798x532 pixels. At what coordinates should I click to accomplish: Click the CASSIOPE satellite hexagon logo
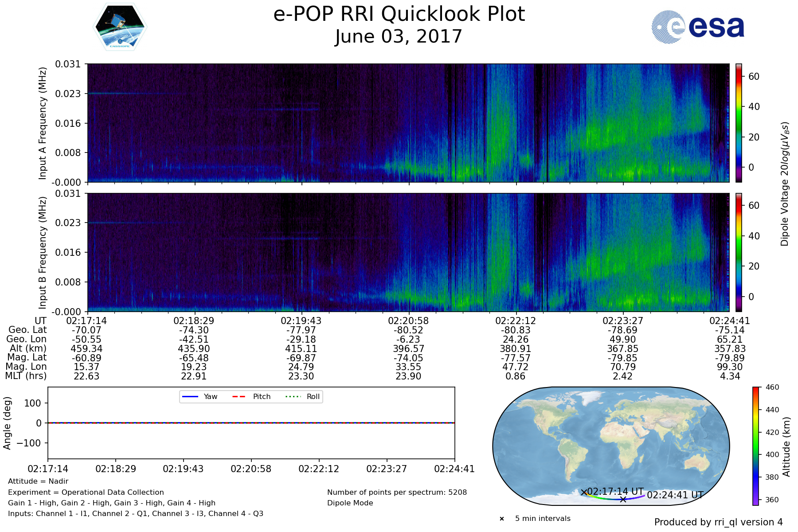[120, 27]
